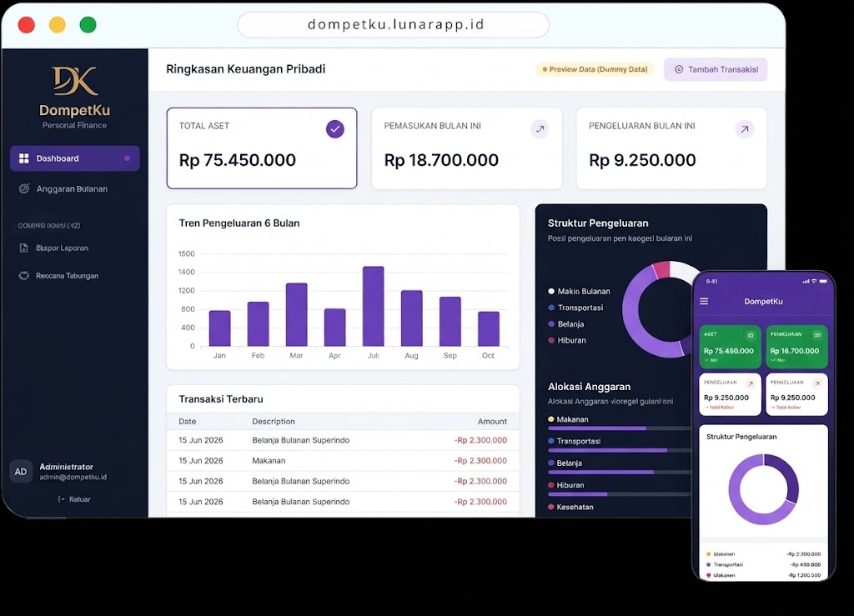Click the Oct bar in spending chart
Viewport: 854px width, 616px height.
pos(489,328)
